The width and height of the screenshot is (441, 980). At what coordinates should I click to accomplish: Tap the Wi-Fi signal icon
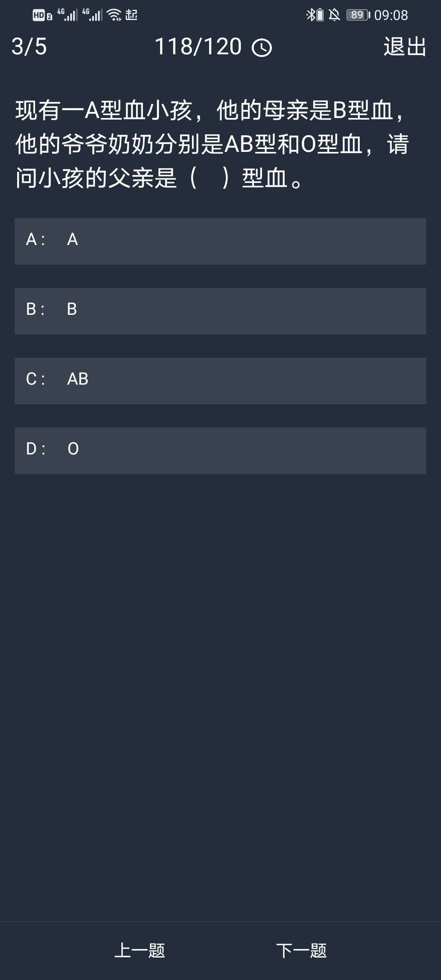114,15
